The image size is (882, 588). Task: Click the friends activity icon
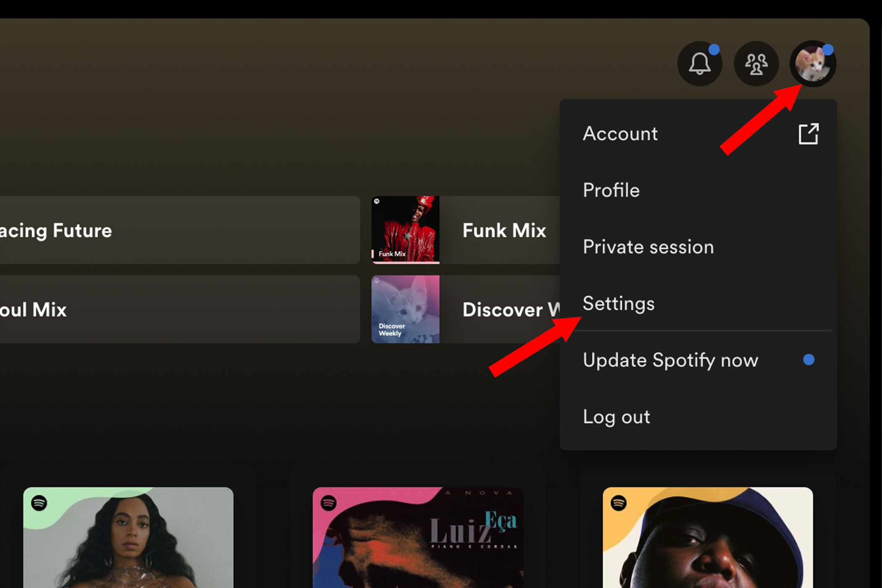(x=756, y=64)
